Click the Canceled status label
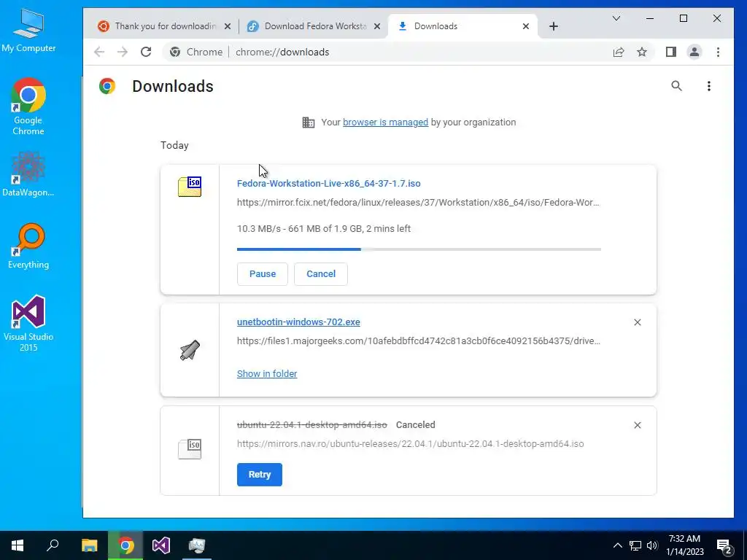This screenshot has width=747, height=560. 415,425
